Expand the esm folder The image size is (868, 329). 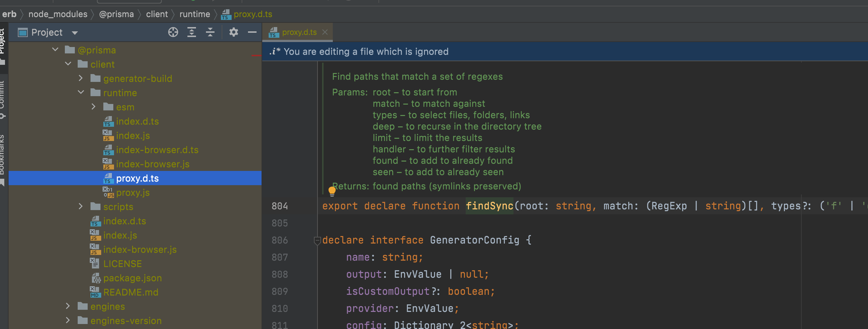(93, 107)
